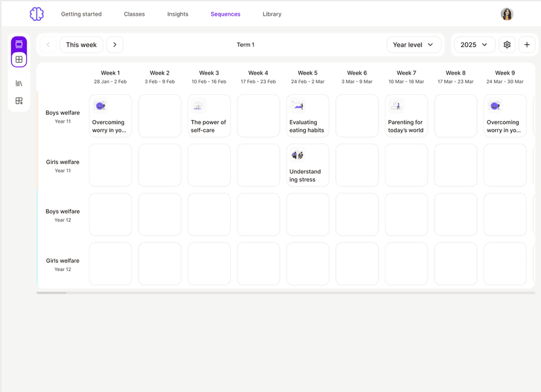Switch to the Insights tab
Image resolution: width=541 pixels, height=392 pixels.
tap(177, 14)
